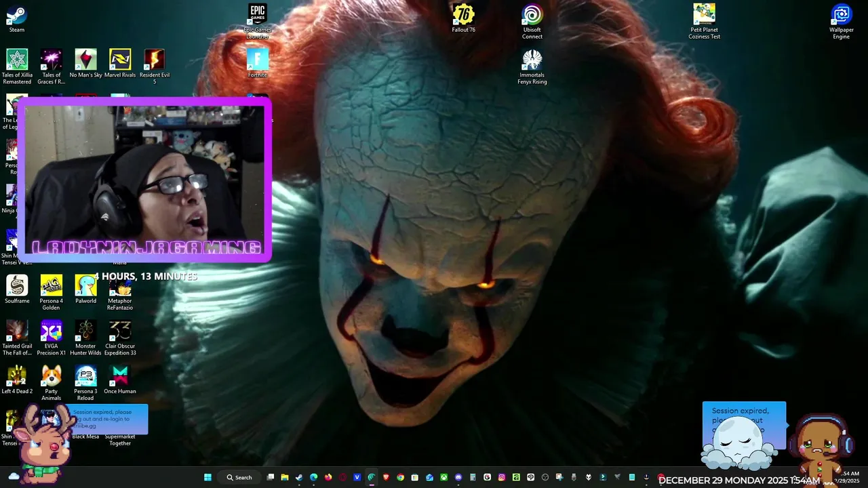Launch Firefox from the taskbar
Screen dimensions: 868x488
(328, 477)
